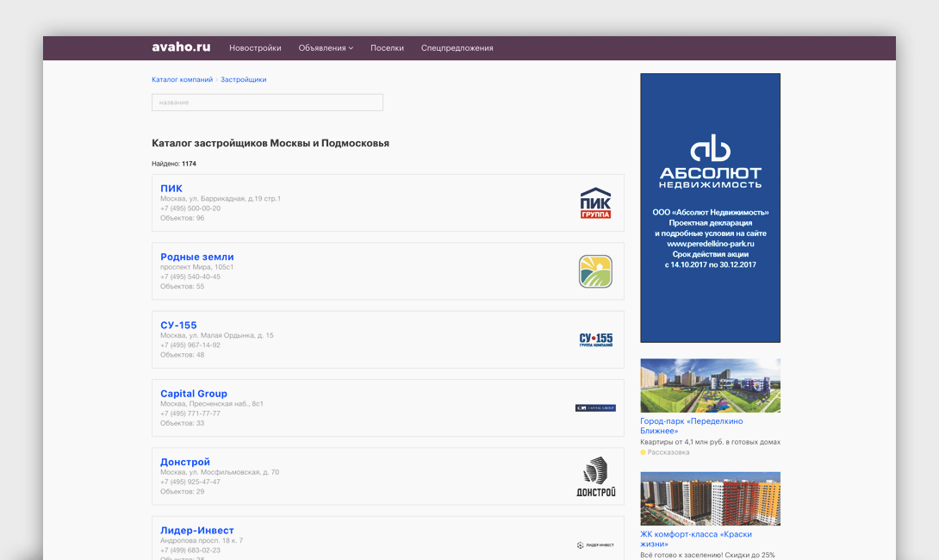Open Город-парк «Переделкино Ближнее» link

[x=692, y=426]
